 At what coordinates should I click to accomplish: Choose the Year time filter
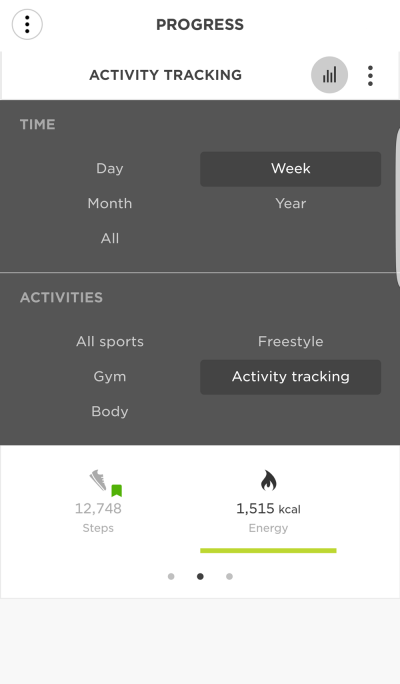click(x=291, y=203)
